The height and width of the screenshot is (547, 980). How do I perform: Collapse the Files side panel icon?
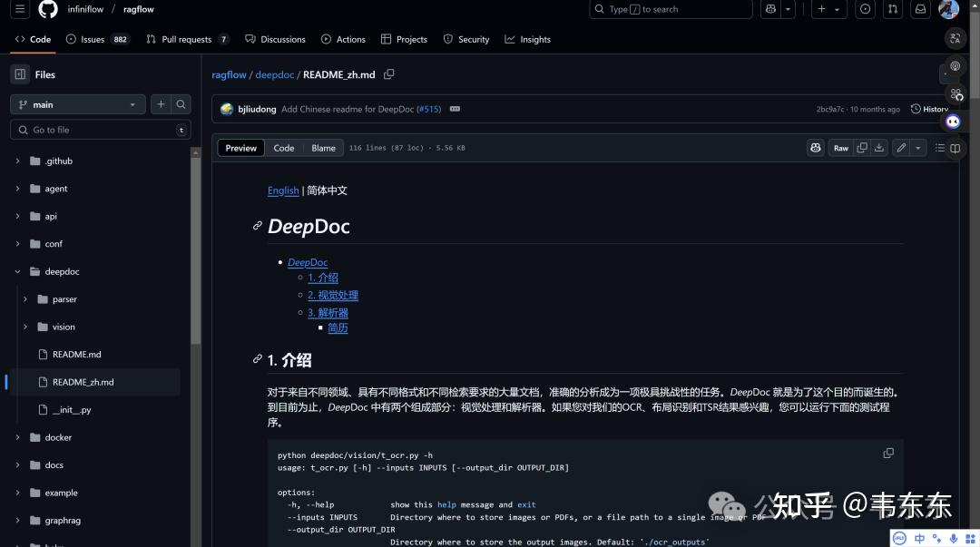(20, 74)
